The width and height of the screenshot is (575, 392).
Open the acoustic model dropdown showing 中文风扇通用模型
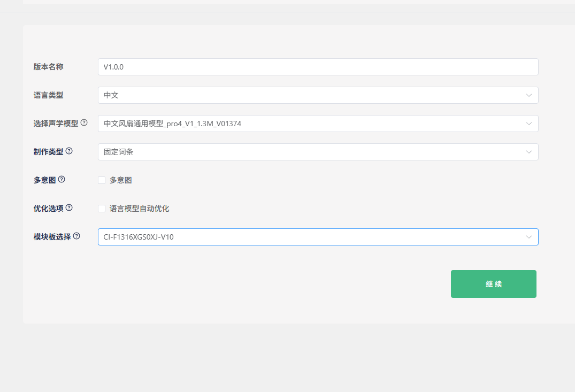(310, 124)
